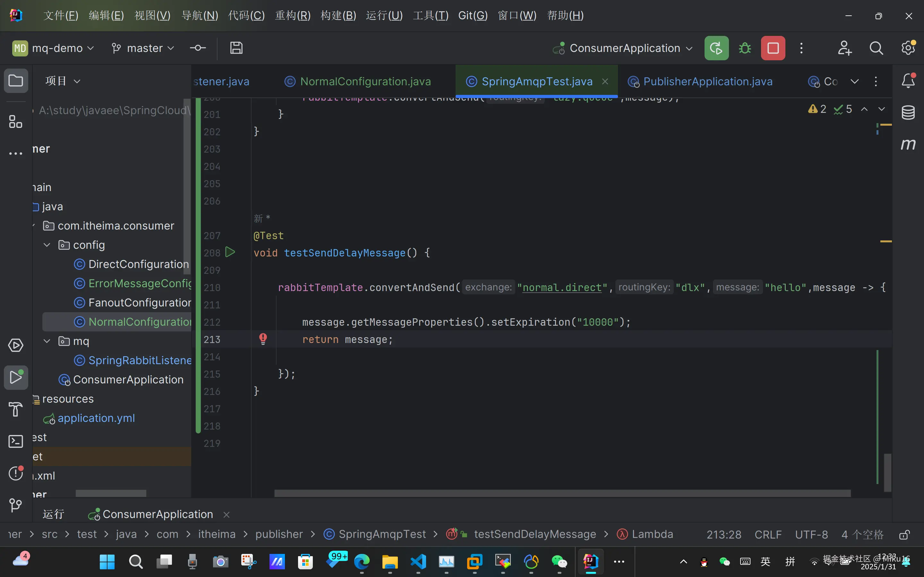Open the Git tool window
This screenshot has height=577, width=924.
tap(16, 505)
